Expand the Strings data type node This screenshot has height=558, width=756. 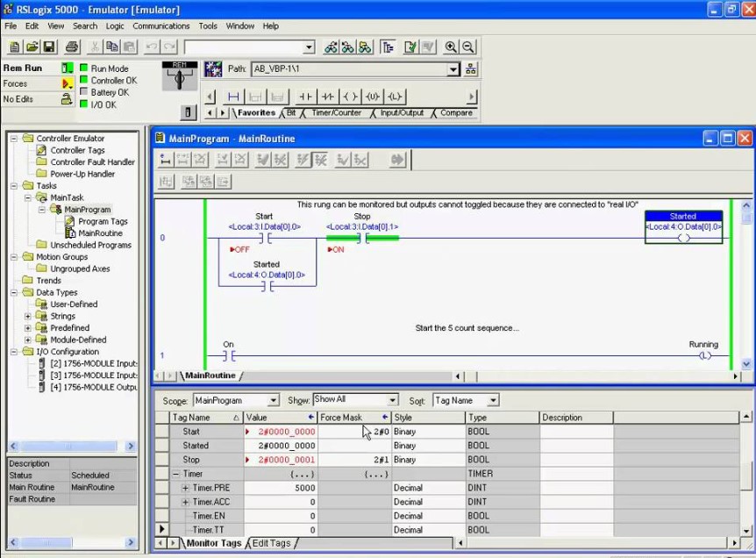click(x=28, y=317)
